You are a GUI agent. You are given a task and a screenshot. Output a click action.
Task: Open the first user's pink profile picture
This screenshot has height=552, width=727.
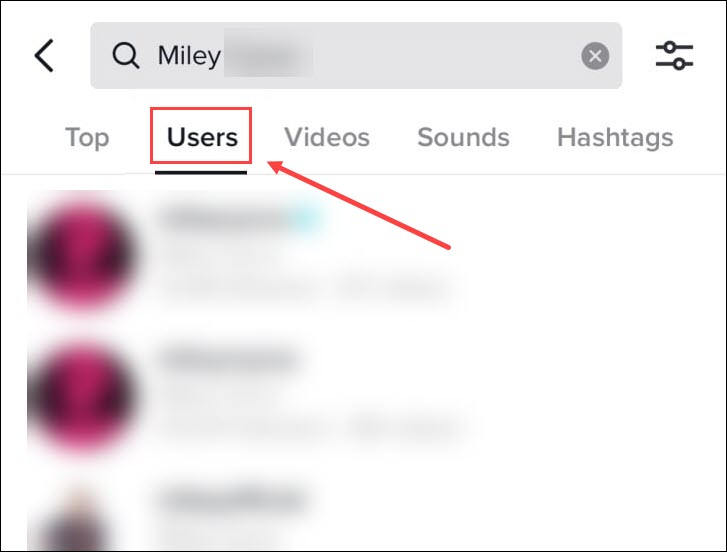point(83,253)
